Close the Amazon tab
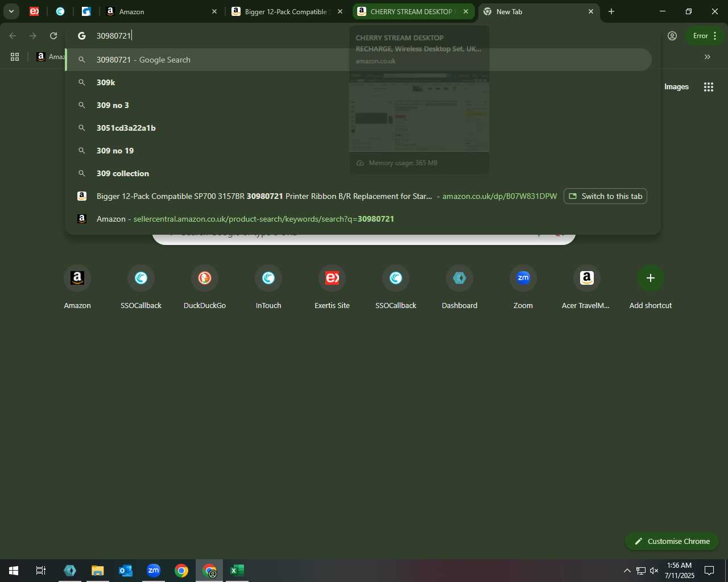 (x=214, y=11)
